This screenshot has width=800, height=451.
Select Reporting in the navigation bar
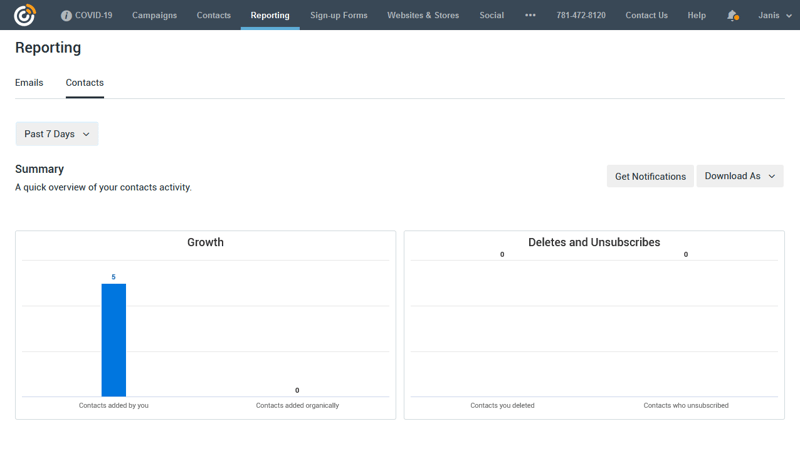(x=270, y=16)
